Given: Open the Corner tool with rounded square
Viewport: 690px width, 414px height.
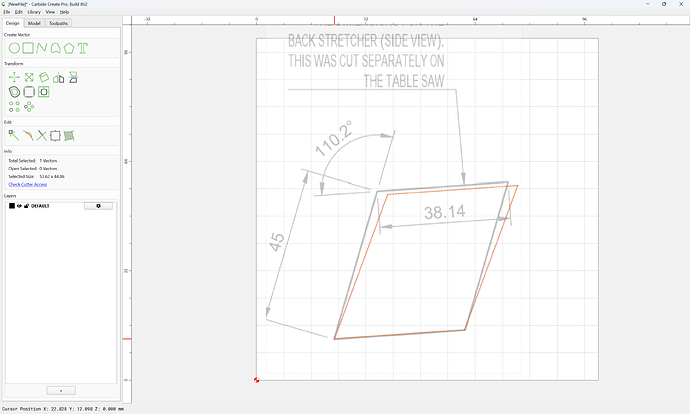Looking at the screenshot, I should point(29,92).
